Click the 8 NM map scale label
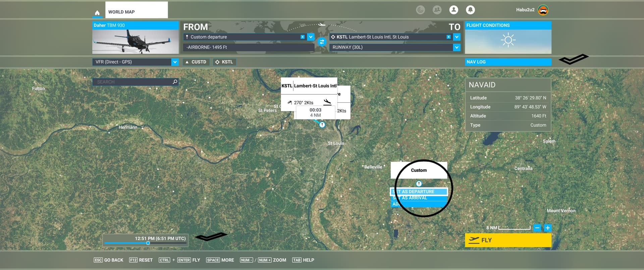644x270 pixels. (491, 228)
